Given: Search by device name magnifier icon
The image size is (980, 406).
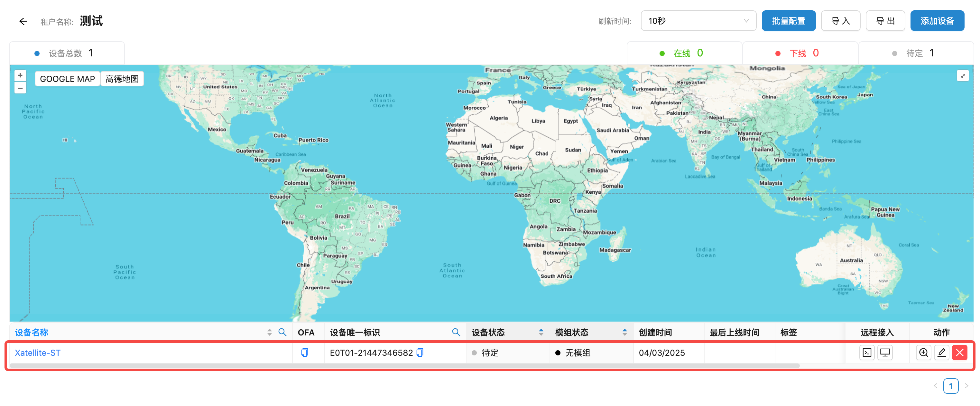Looking at the screenshot, I should (282, 332).
